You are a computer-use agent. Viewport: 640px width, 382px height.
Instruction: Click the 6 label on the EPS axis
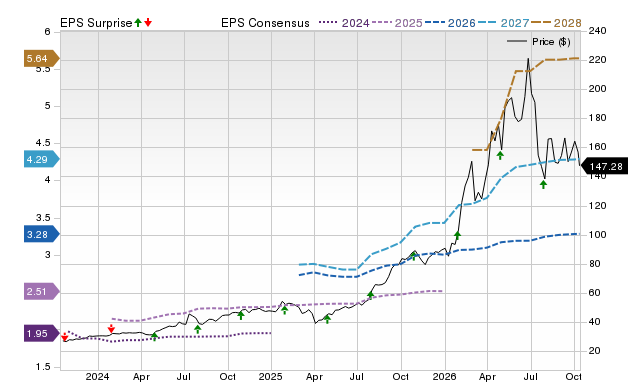point(48,32)
